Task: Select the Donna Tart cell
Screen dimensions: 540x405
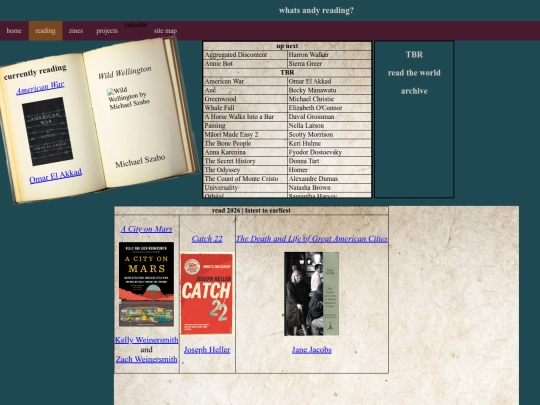Action: click(329, 161)
